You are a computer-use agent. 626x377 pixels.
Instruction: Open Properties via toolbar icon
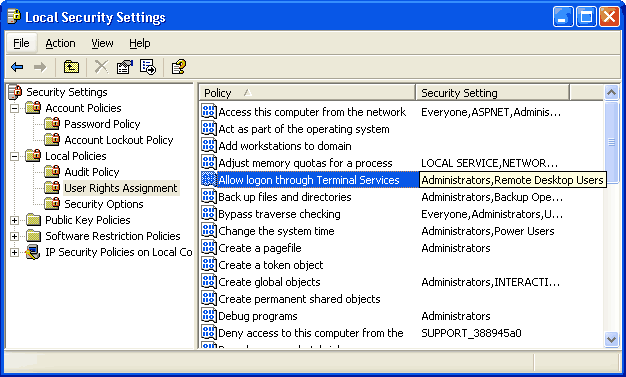click(125, 67)
